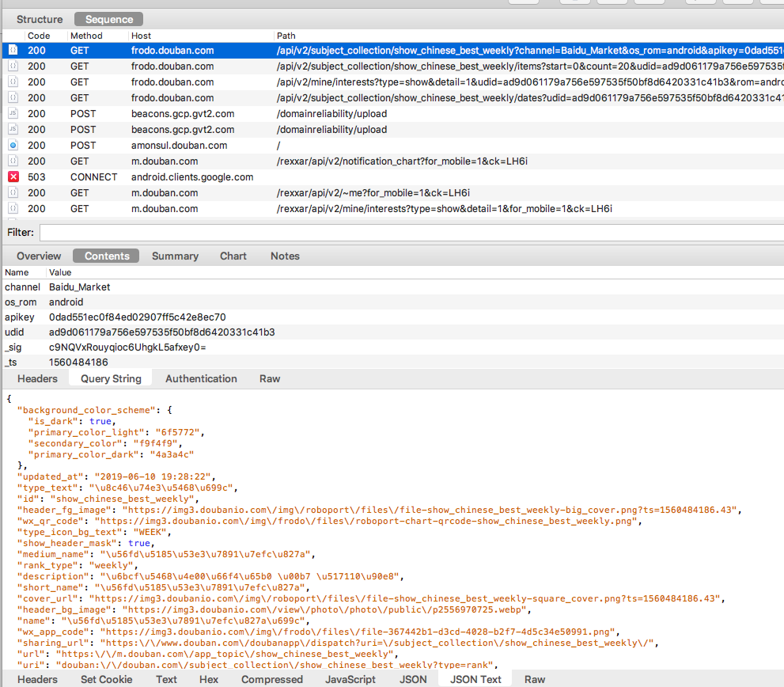The width and height of the screenshot is (784, 687).
Task: Select the highlighted show_chinese_best_weekly?channel request row
Action: click(393, 50)
